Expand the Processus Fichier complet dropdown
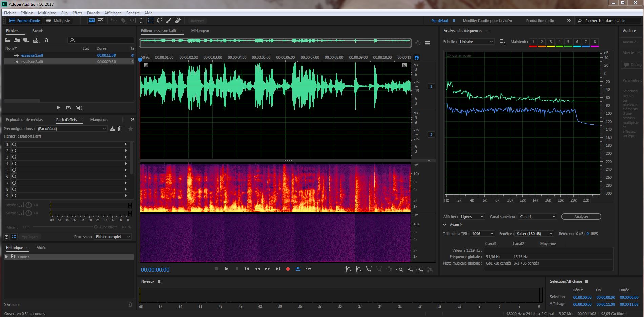Viewport: 644px width, 317px height. (112, 237)
